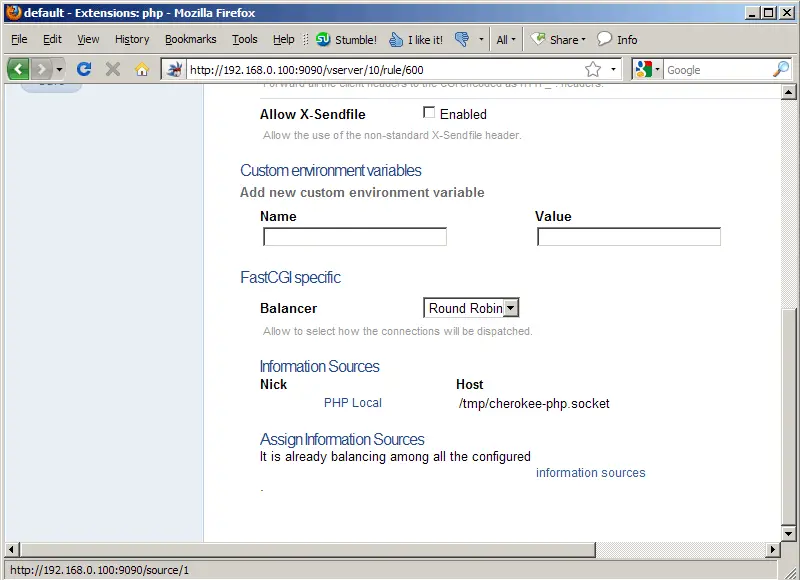Click the Custom environment variables heading

331,170
